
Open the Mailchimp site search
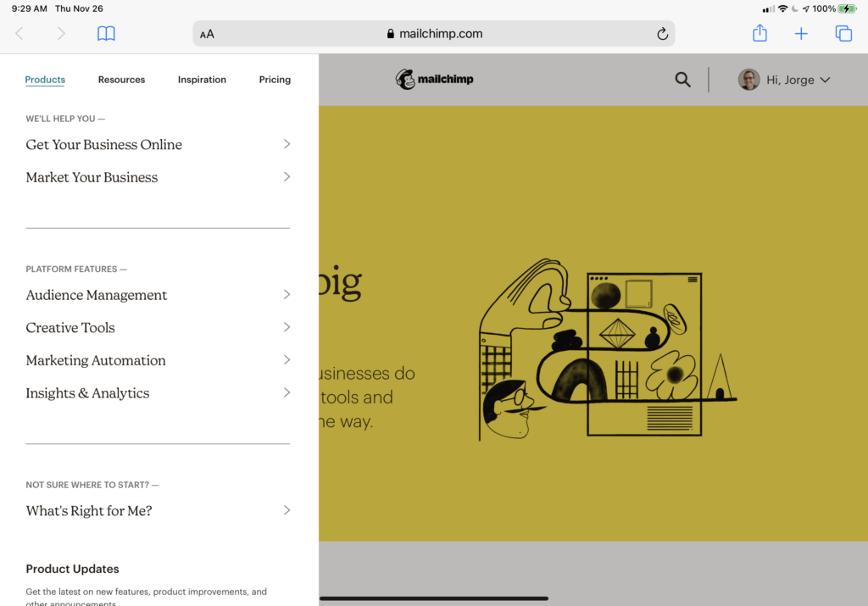(682, 80)
